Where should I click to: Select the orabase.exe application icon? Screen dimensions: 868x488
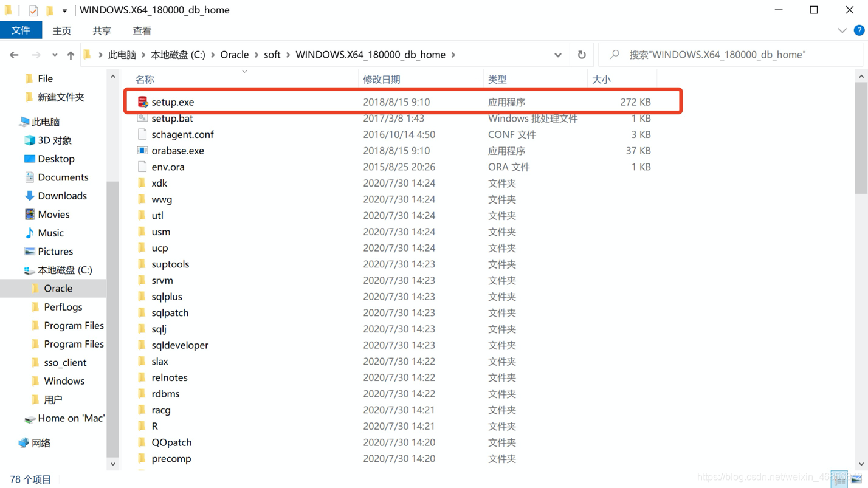[x=142, y=151]
